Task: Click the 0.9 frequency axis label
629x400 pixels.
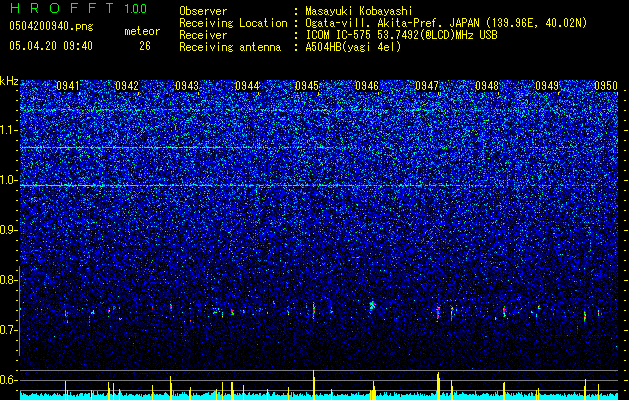Action: point(8,230)
